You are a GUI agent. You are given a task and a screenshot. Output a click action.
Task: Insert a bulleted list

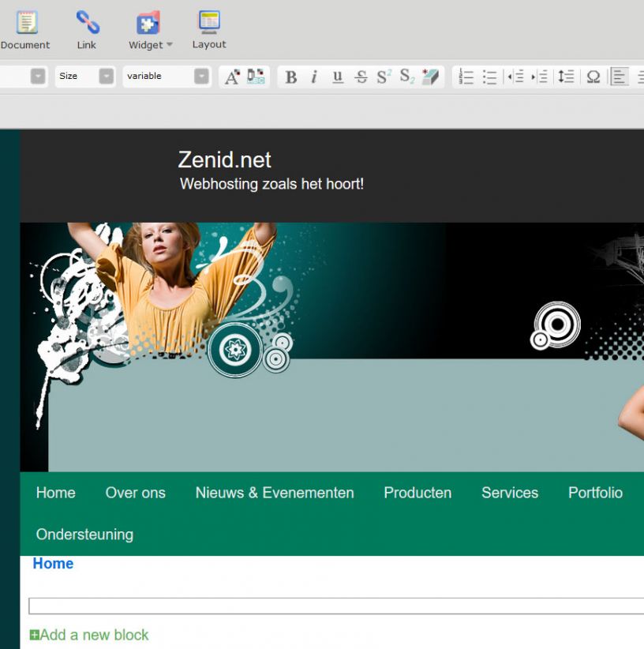[x=490, y=77]
